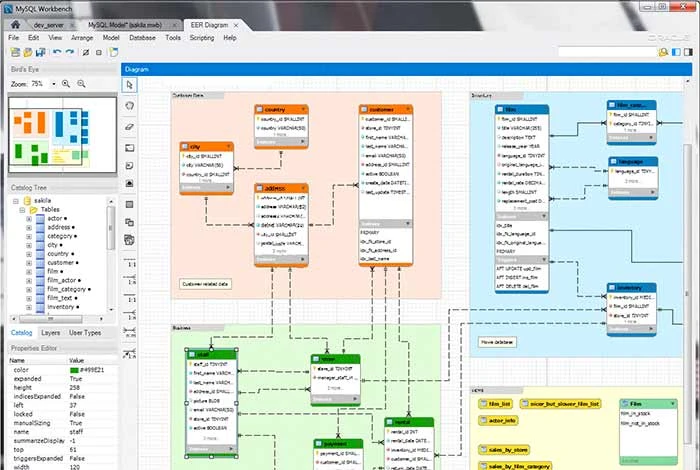Open the Database menu
Screen dimensions: 700x470
tap(142, 38)
